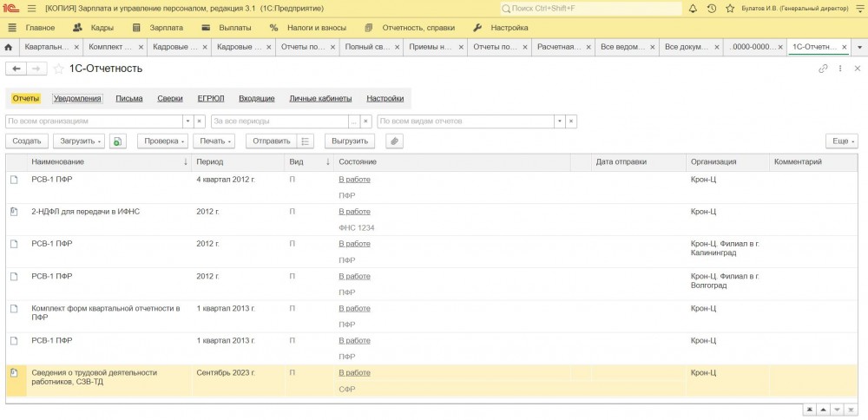Click the green refresh document icon
Image resolution: width=868 pixels, height=420 pixels.
(x=118, y=141)
